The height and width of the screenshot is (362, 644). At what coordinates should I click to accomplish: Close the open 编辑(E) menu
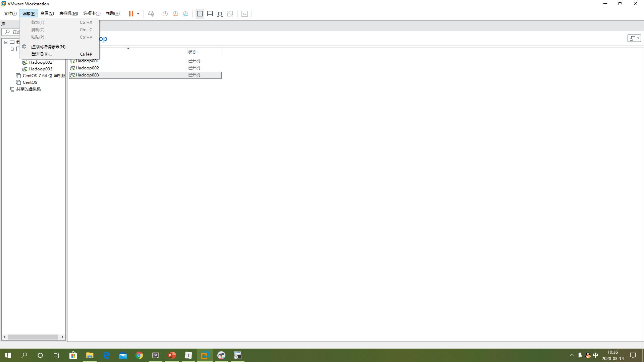click(x=29, y=13)
